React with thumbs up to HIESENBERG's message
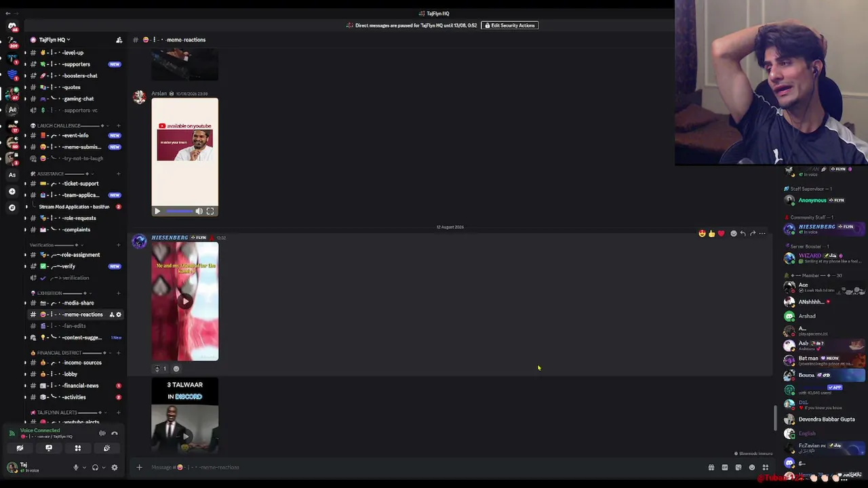 [x=711, y=234]
